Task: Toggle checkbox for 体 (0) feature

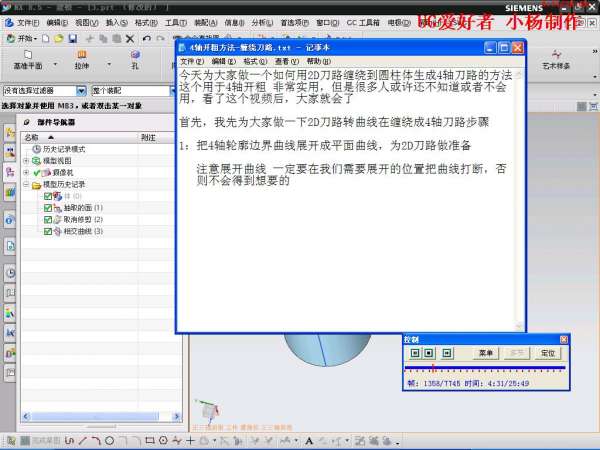Action: [48, 196]
